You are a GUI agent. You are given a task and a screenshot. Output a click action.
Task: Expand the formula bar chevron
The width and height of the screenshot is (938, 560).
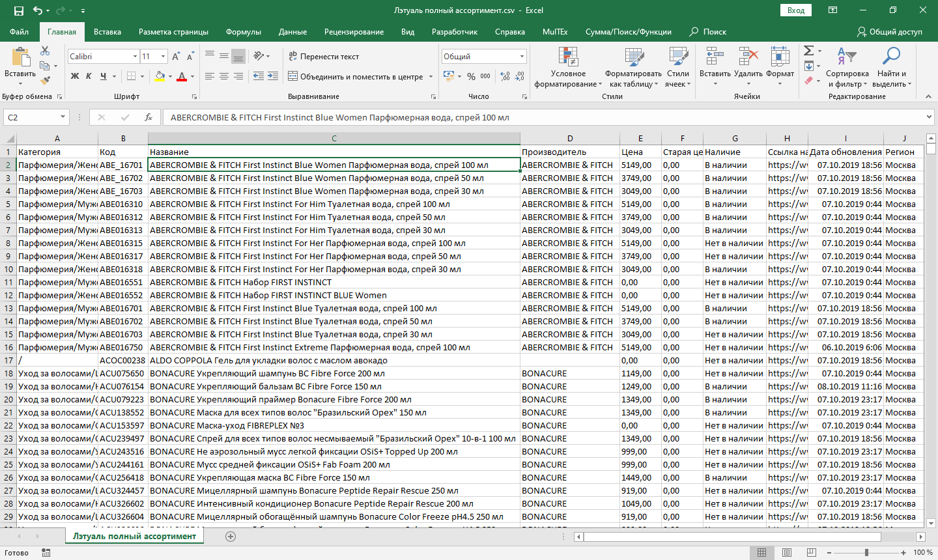click(929, 117)
